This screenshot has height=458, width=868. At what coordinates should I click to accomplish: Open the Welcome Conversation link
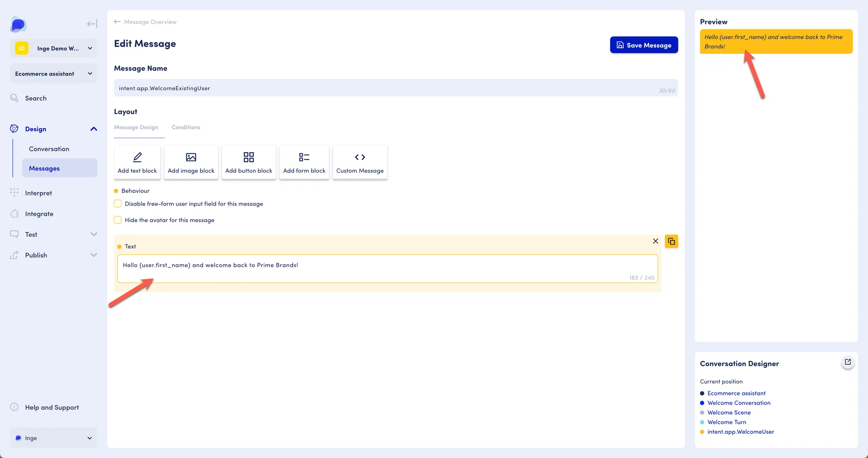click(739, 403)
